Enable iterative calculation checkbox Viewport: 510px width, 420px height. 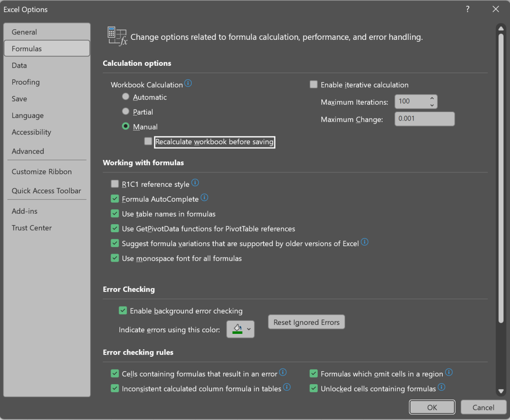[x=314, y=85]
